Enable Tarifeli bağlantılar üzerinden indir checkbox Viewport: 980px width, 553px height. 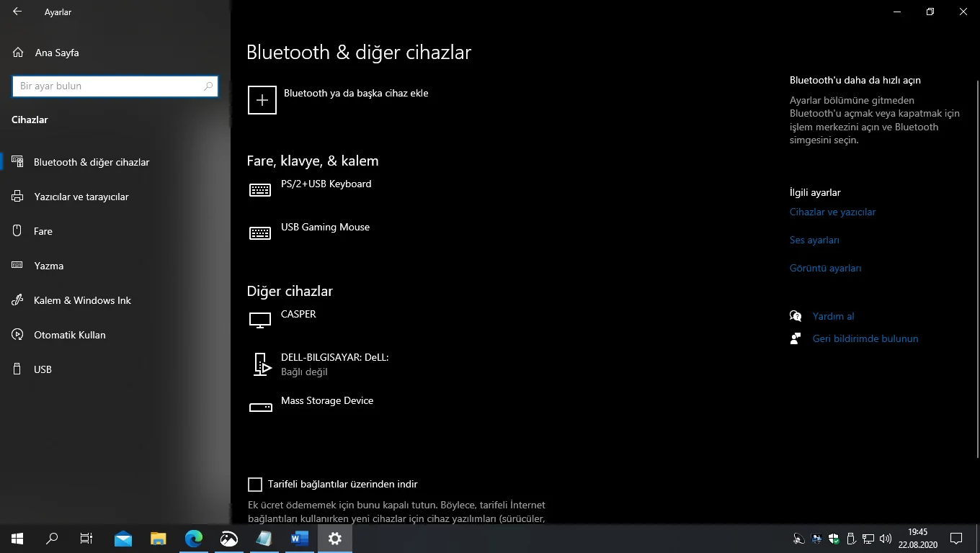point(255,484)
